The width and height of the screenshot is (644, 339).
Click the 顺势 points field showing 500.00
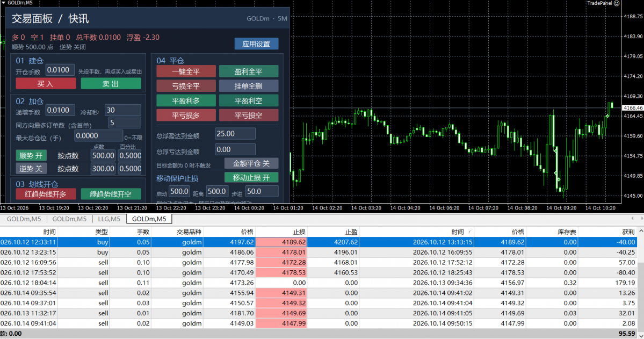(x=103, y=156)
